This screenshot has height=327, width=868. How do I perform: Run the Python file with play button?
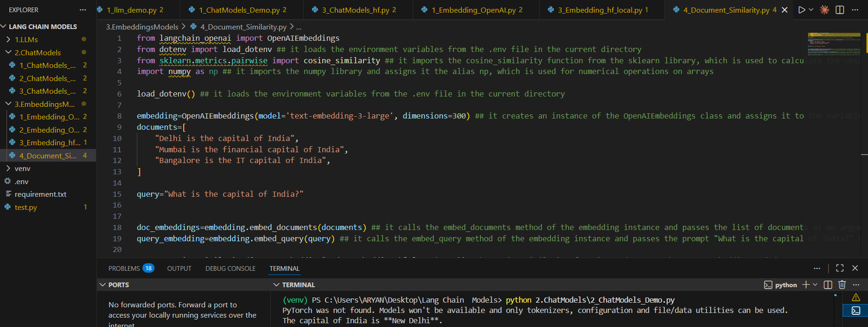coord(801,10)
